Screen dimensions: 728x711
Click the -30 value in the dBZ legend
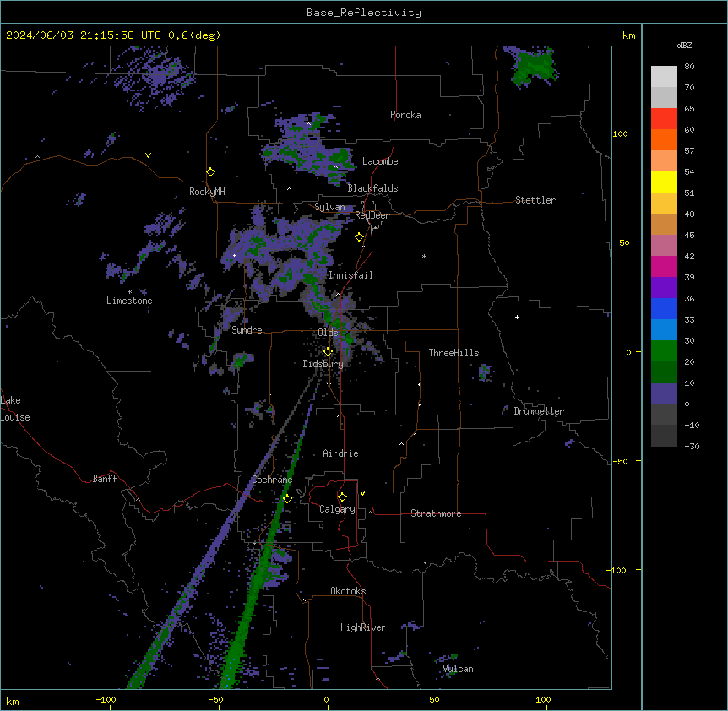coord(692,446)
